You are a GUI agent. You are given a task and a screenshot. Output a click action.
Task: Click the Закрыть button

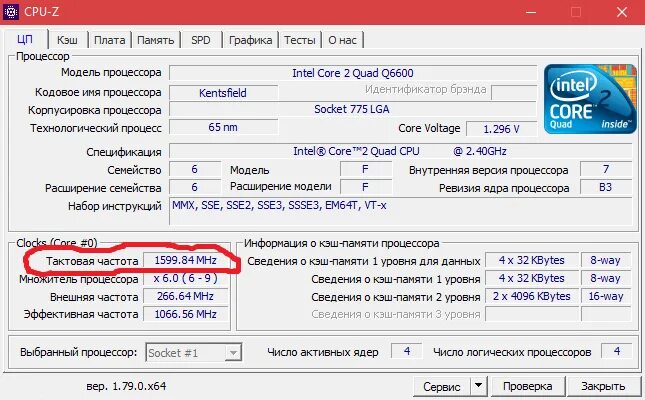(603, 386)
